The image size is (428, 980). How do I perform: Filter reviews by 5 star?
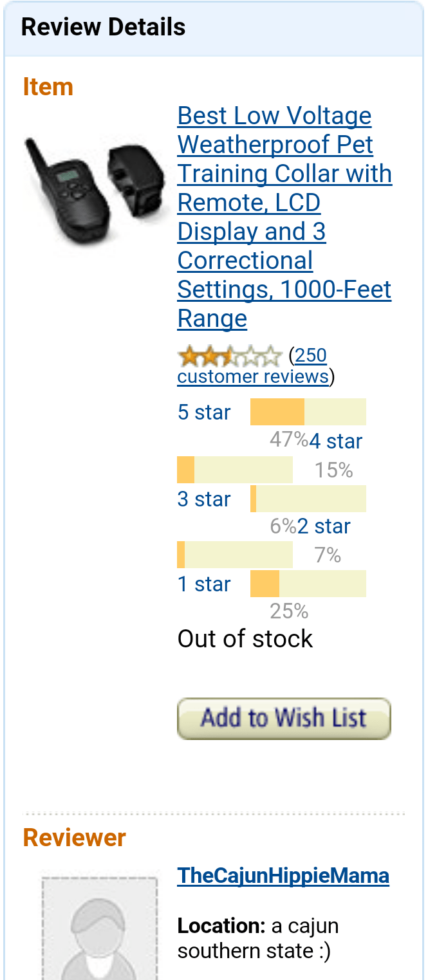click(x=203, y=412)
